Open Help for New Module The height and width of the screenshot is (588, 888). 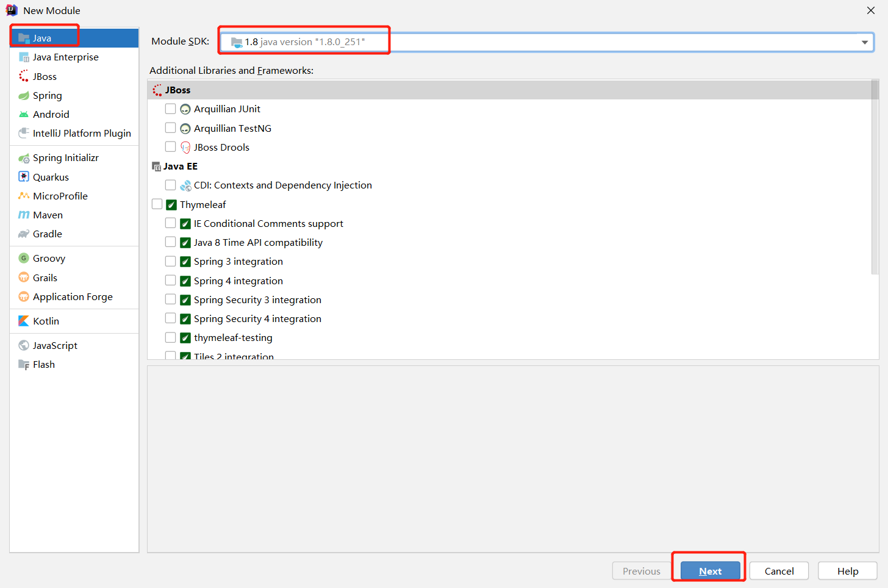(848, 571)
